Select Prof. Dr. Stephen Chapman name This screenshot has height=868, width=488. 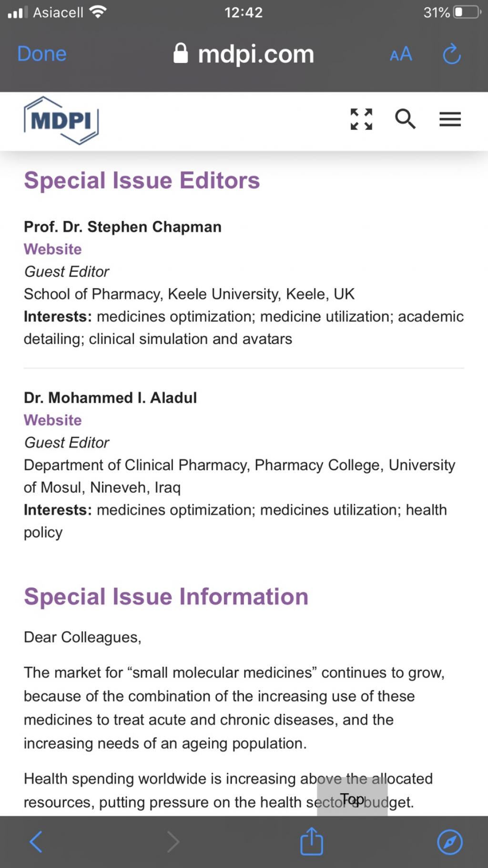pyautogui.click(x=123, y=227)
